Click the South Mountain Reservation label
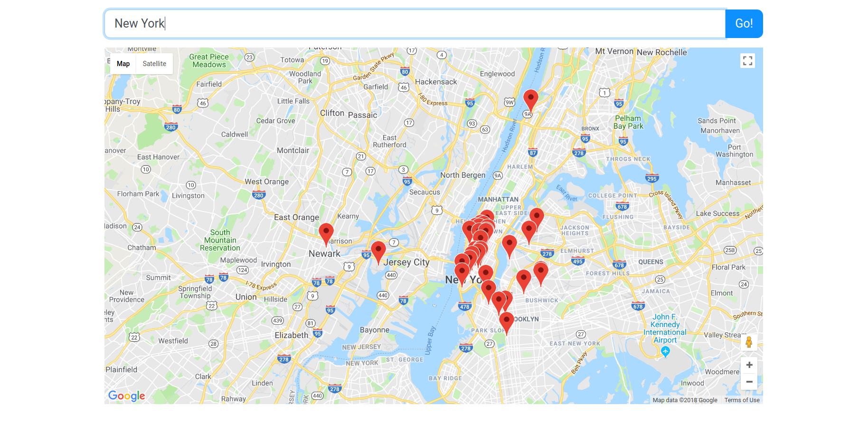The width and height of the screenshot is (868, 425). 220,240
